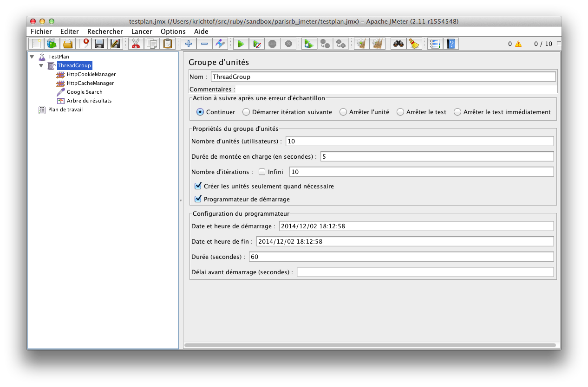The width and height of the screenshot is (588, 387).
Task: Uncheck Créer les unités seulement quand nécessaire
Action: tap(198, 186)
